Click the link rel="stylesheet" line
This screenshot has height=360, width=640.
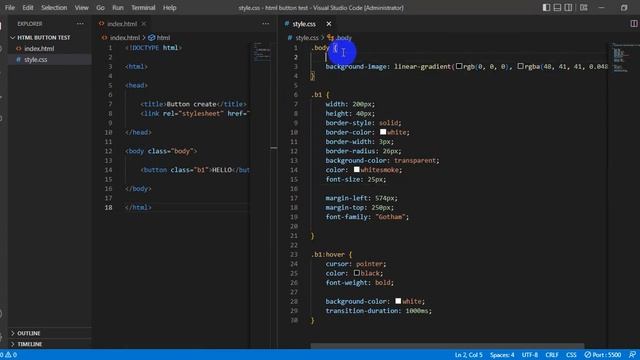click(195, 113)
